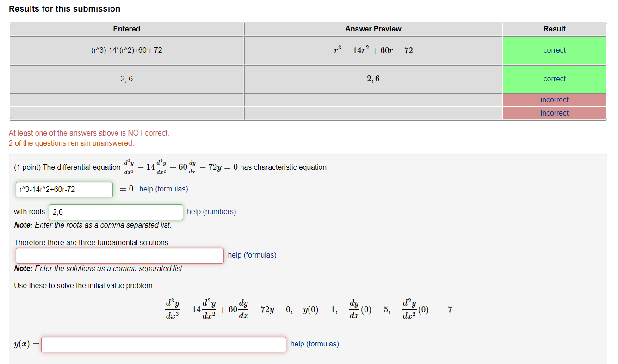618x364 pixels.
Task: Click the first red incorrect result cell
Action: pyautogui.click(x=554, y=99)
